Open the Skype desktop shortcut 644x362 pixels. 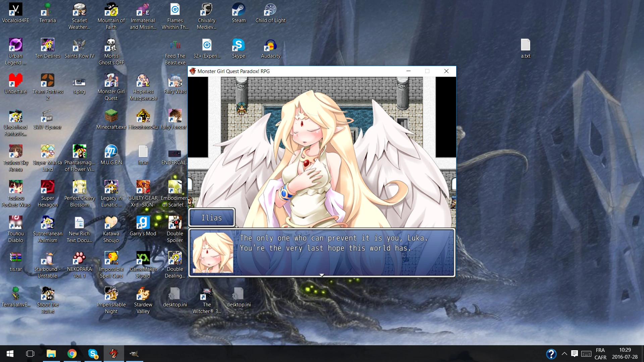(238, 46)
